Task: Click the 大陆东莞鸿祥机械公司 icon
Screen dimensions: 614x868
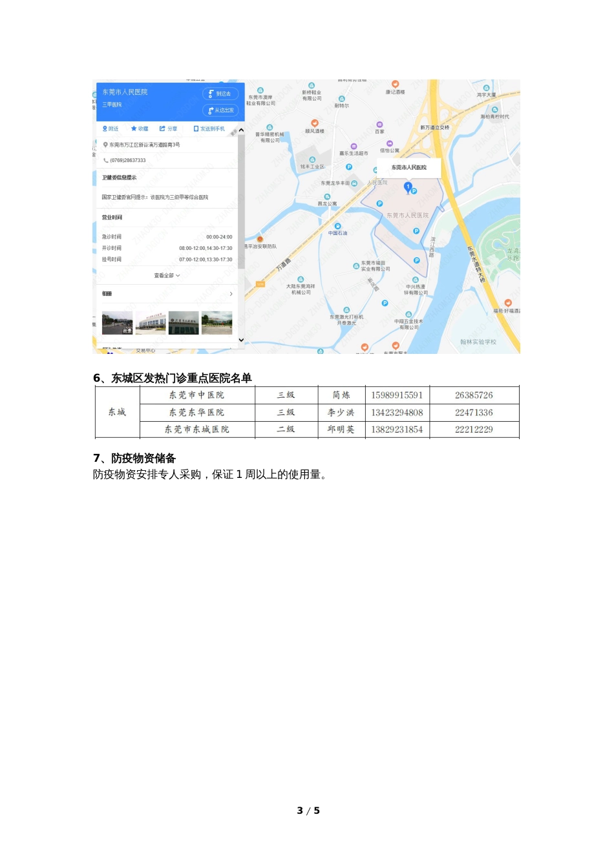Action: pyautogui.click(x=301, y=279)
